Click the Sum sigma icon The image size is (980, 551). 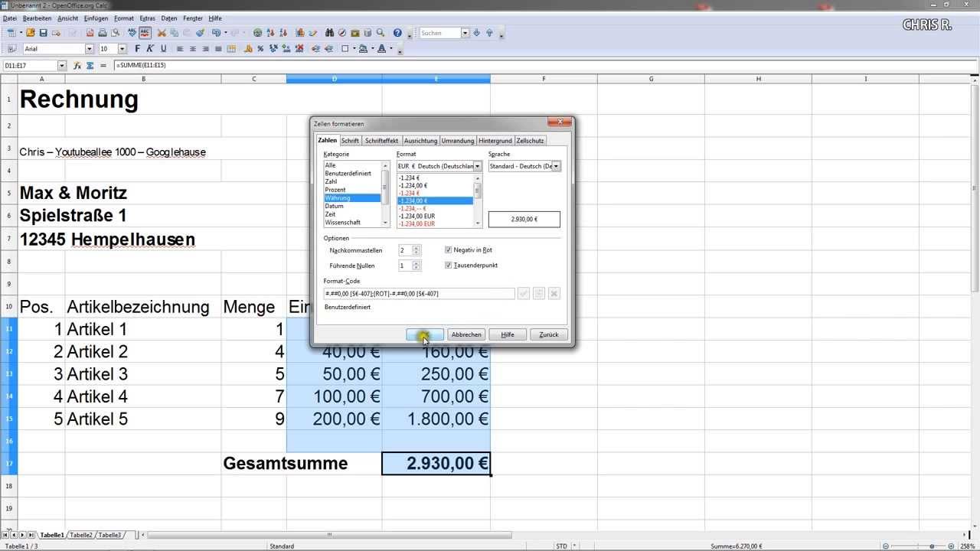(90, 66)
